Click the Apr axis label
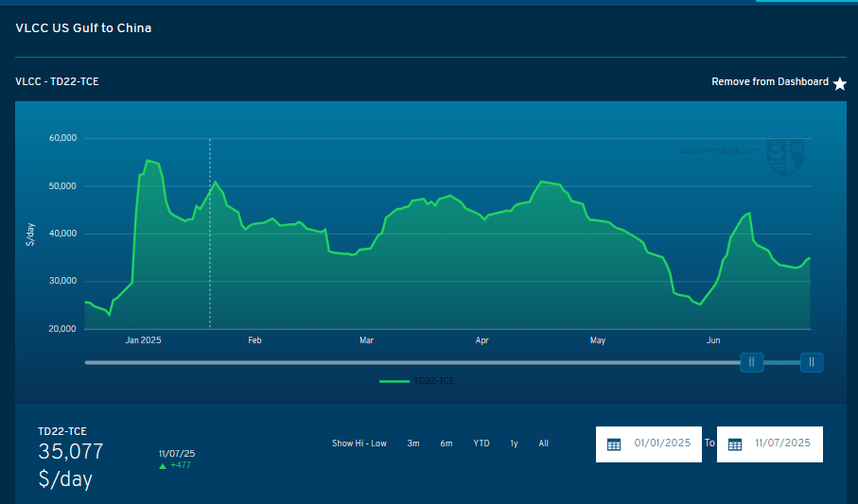The height and width of the screenshot is (504, 858). click(482, 340)
